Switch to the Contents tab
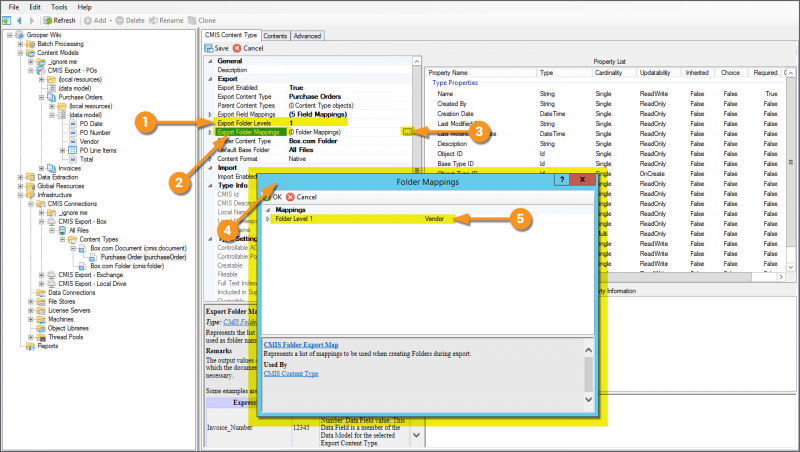This screenshot has width=800, height=452. 276,36
